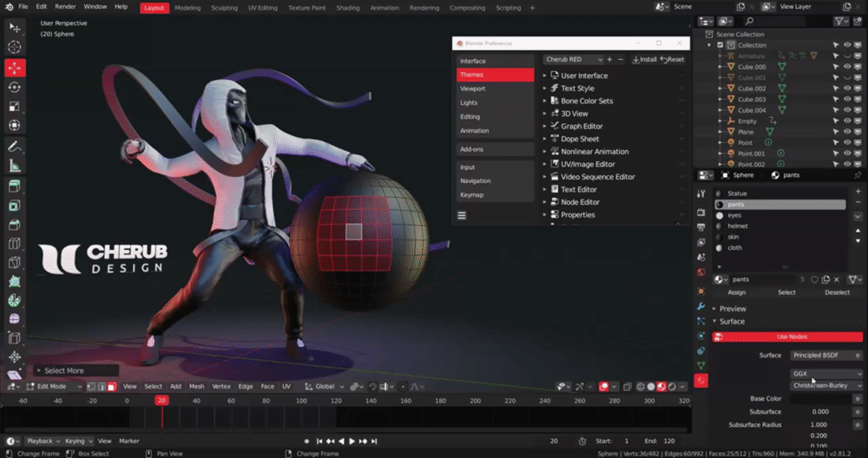Add a new theme preset with plus
Viewport: 868px width, 458px height.
point(609,59)
